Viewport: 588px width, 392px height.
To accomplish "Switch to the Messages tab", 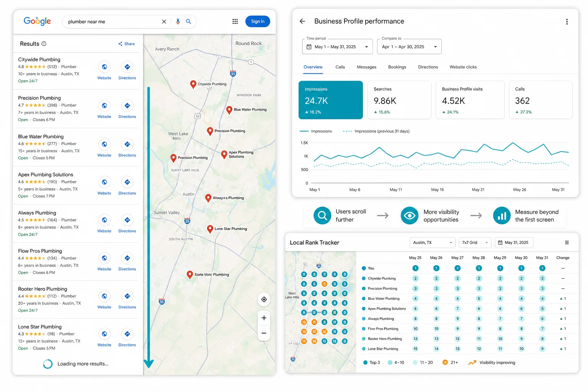I will pos(367,67).
